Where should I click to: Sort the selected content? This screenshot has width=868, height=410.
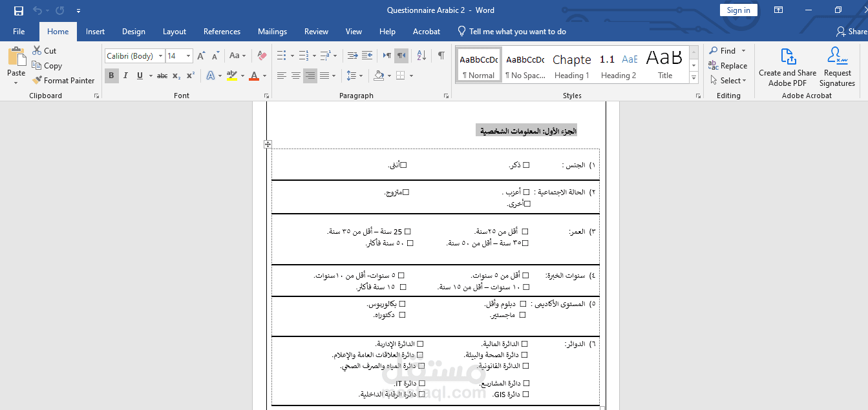coord(423,56)
